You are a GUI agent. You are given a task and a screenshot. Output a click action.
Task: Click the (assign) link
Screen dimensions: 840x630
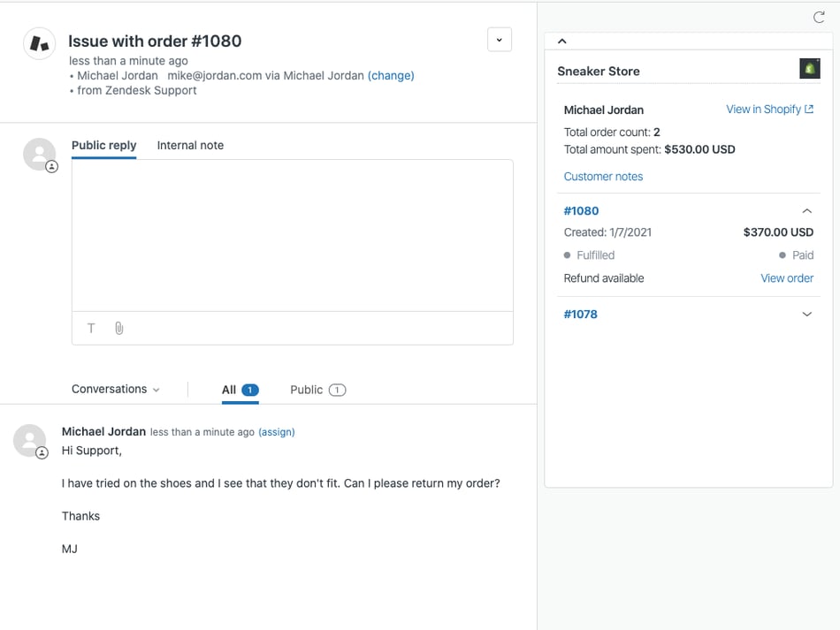pos(277,432)
